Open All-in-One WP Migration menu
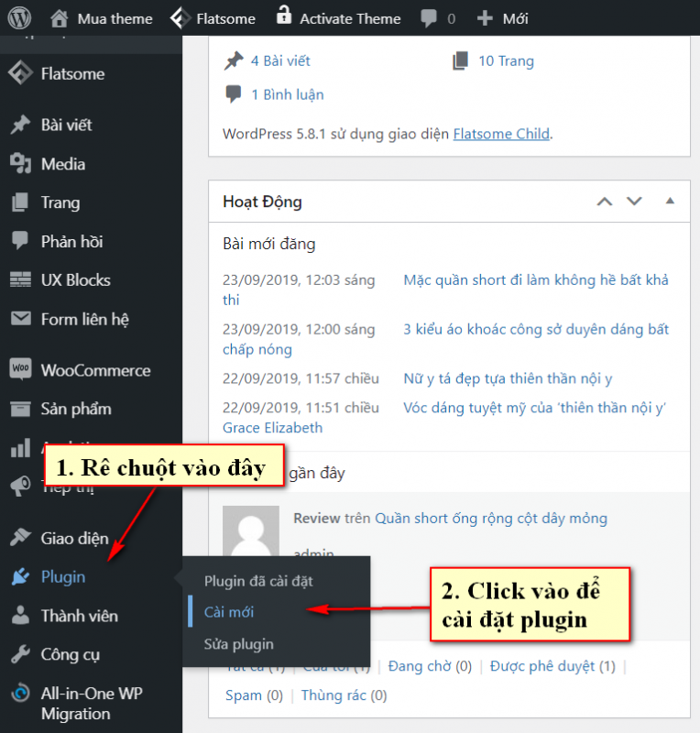 click(92, 704)
